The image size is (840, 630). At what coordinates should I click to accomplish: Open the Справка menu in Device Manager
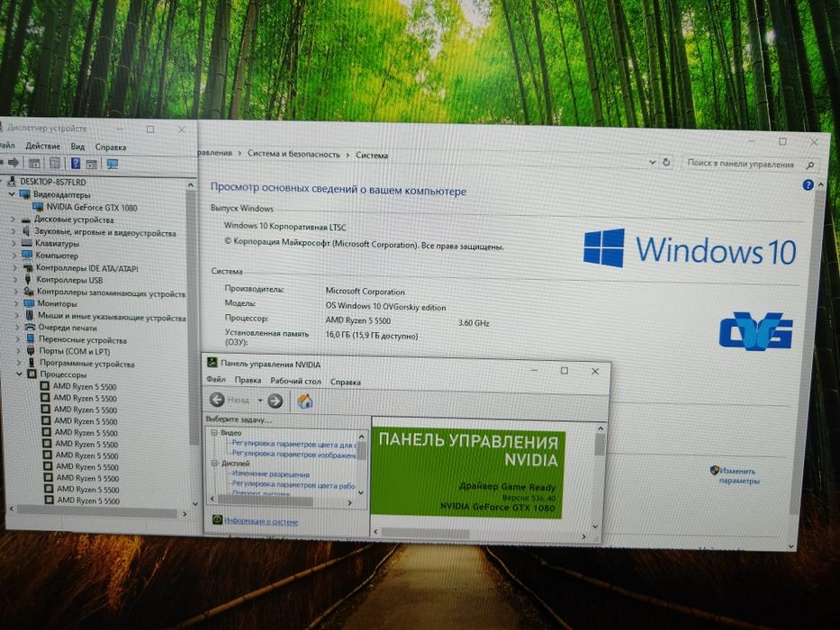(x=111, y=147)
